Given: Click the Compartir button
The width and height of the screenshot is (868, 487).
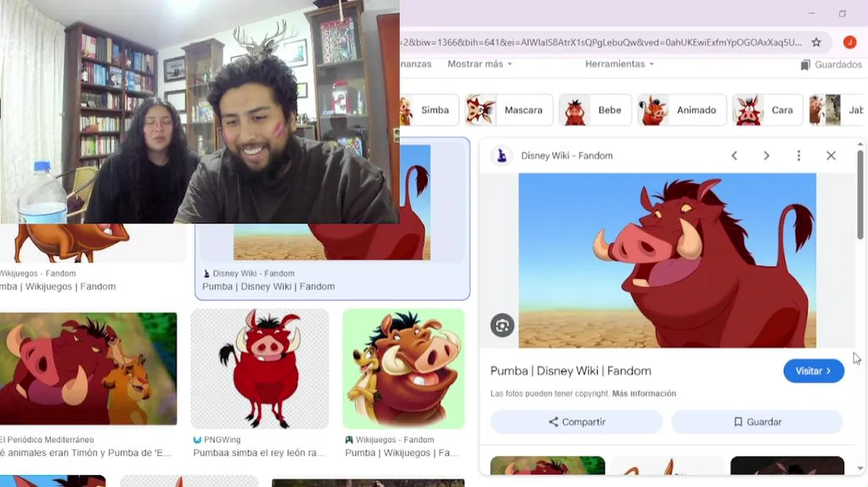Looking at the screenshot, I should tap(577, 421).
